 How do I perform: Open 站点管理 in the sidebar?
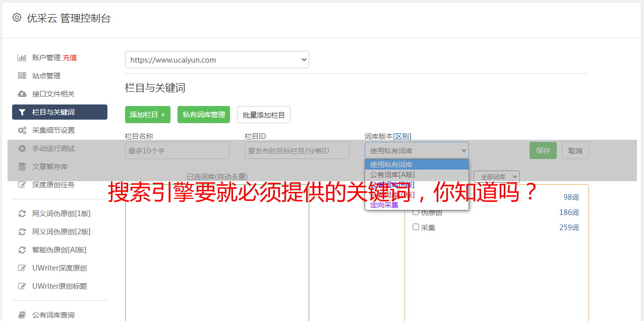click(x=46, y=76)
